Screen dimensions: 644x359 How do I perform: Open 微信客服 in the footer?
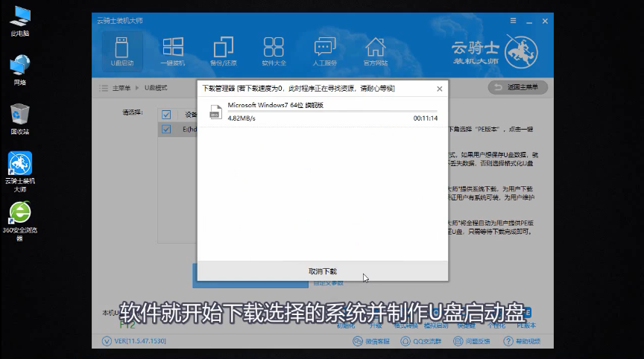pyautogui.click(x=371, y=341)
